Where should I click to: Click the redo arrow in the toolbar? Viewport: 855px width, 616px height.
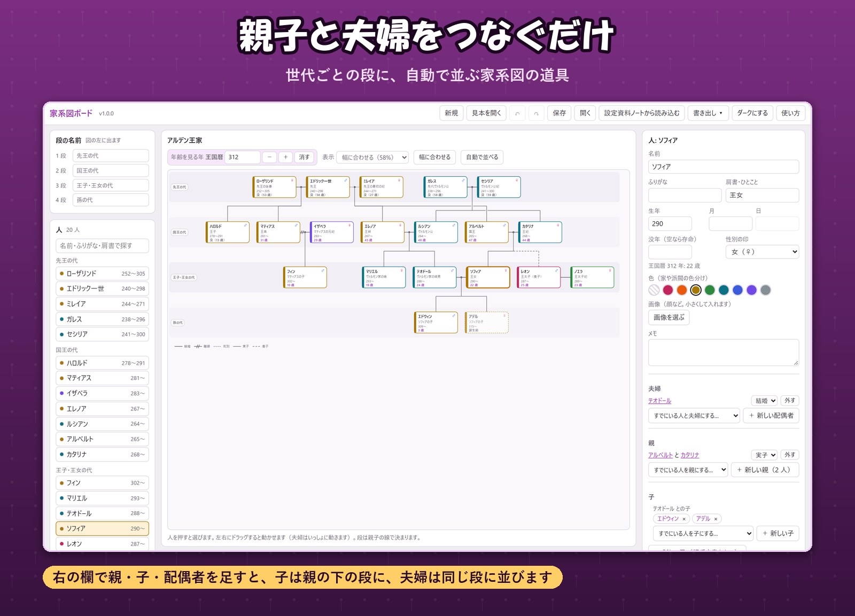point(536,113)
